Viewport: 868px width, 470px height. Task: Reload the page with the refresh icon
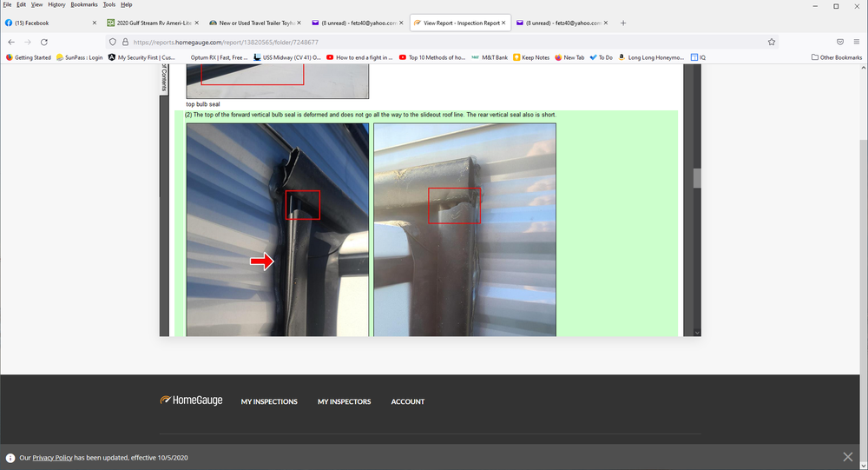(43, 42)
